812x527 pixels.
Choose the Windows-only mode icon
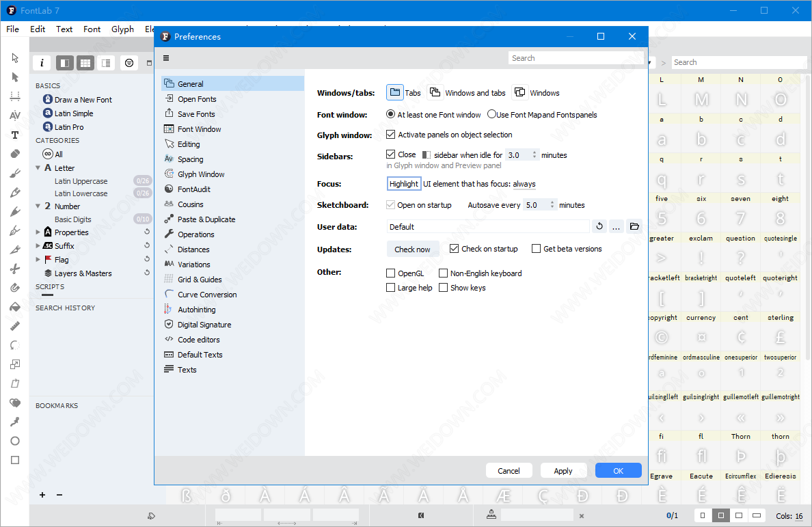(x=520, y=92)
